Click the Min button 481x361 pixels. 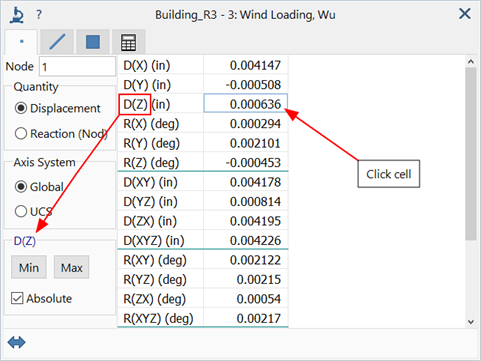click(x=29, y=267)
